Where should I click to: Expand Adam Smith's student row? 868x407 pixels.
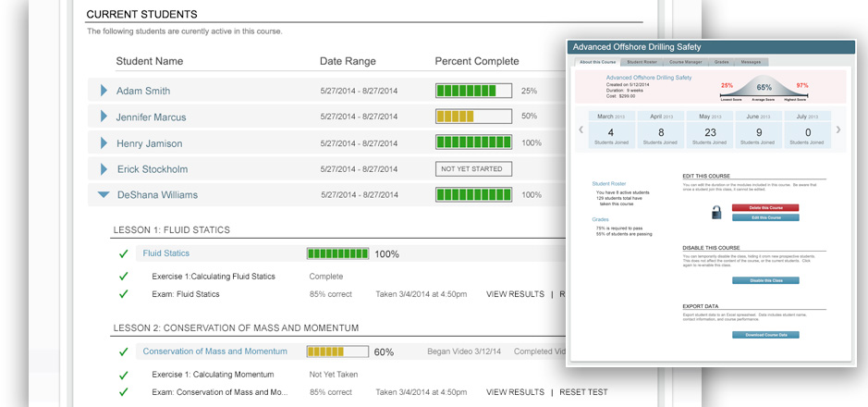(x=104, y=91)
